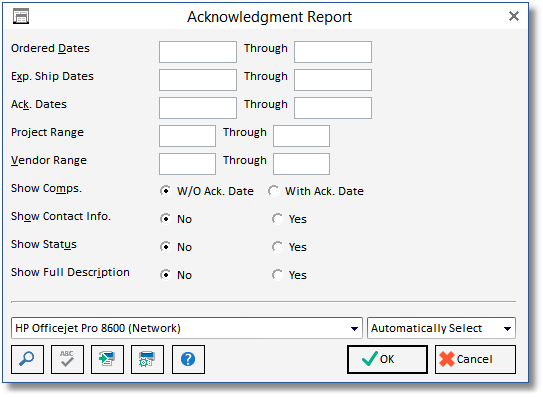Click the export report icon
Image resolution: width=543 pixels, height=397 pixels.
107,359
